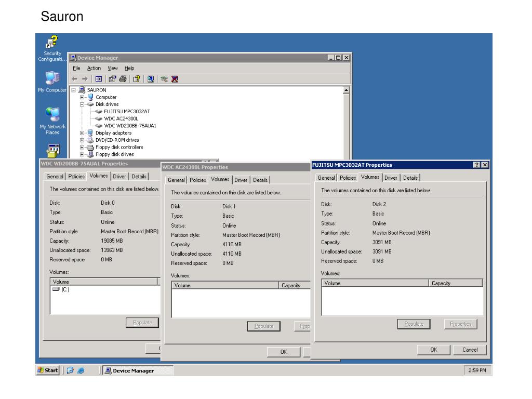Click OK in FUJITSU MPC3032AT Properties

[434, 350]
